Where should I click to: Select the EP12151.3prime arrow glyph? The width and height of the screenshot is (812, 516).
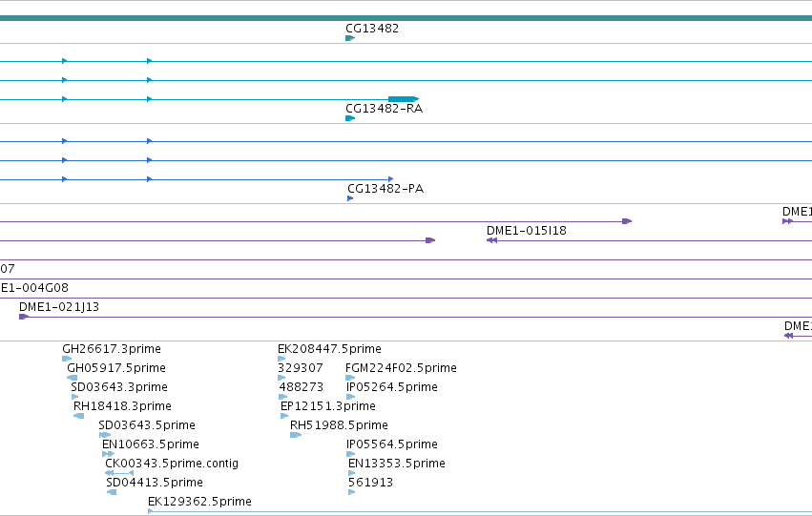[x=284, y=416]
